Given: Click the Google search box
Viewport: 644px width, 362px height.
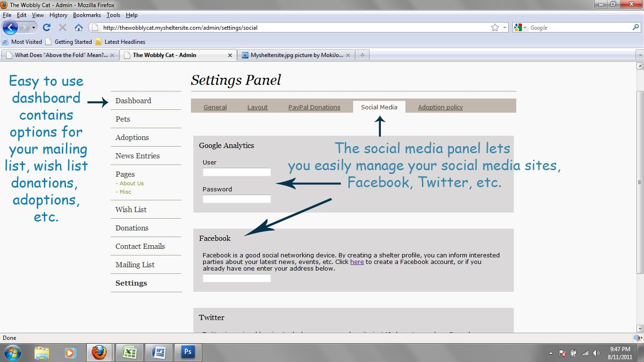Looking at the screenshot, I should tap(580, 27).
